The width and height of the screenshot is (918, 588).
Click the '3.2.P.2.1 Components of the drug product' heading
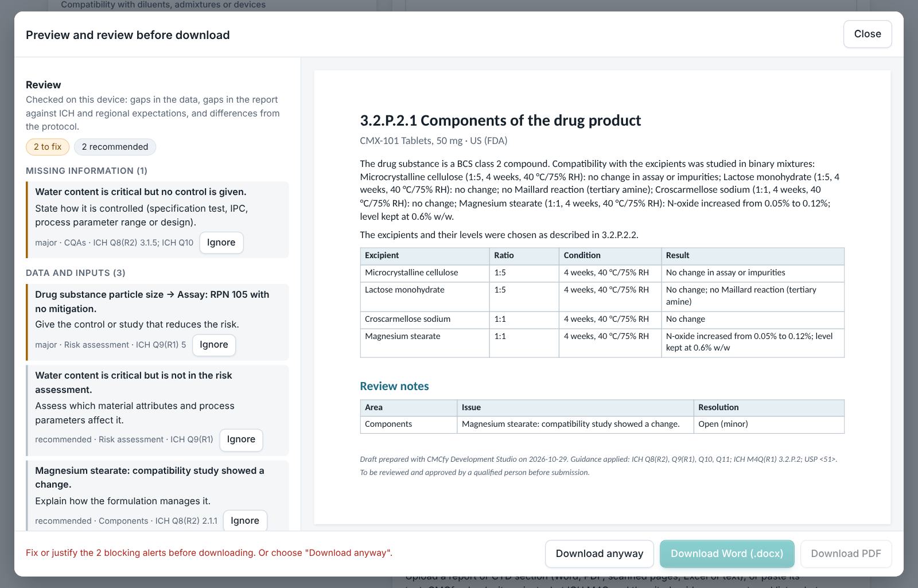click(500, 120)
